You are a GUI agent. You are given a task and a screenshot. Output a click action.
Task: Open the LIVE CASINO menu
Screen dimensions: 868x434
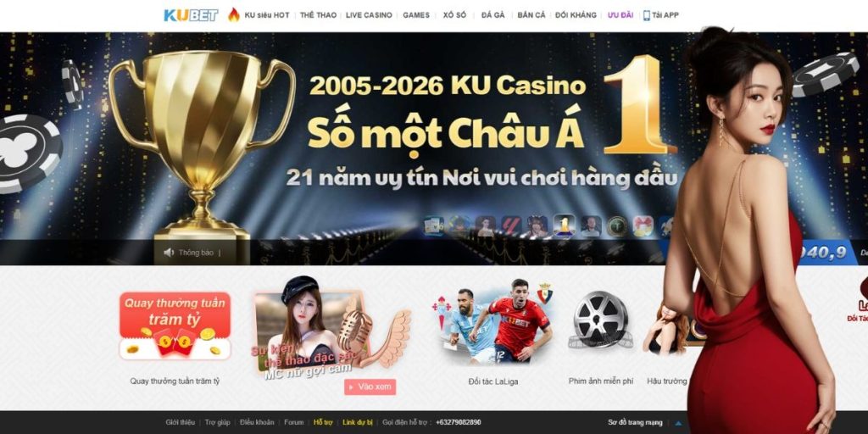(369, 15)
